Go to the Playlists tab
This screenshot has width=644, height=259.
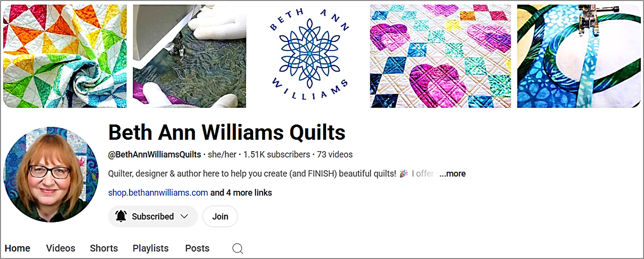point(150,248)
